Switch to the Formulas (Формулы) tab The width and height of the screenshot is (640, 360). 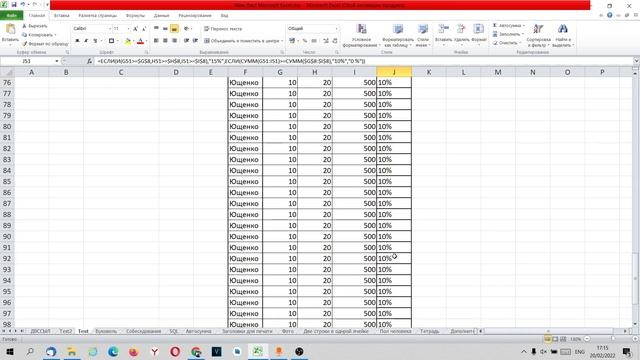pyautogui.click(x=135, y=16)
